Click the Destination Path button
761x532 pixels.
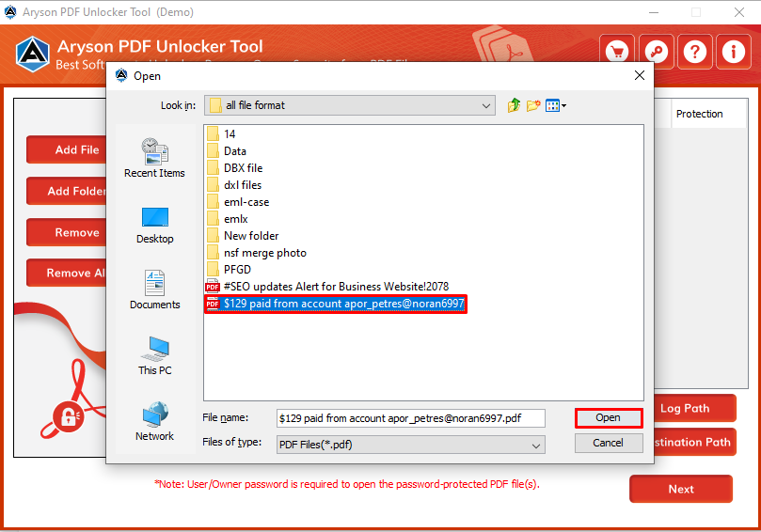(x=695, y=442)
